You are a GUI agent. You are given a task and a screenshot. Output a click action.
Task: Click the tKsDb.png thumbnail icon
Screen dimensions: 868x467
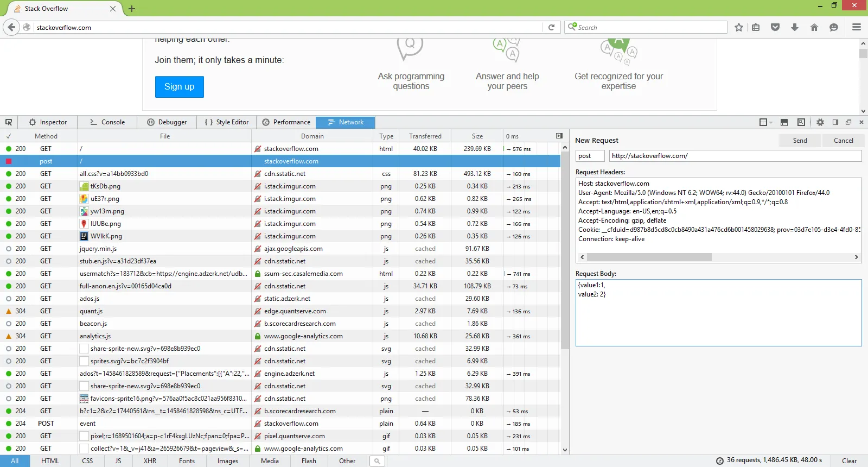pos(84,186)
